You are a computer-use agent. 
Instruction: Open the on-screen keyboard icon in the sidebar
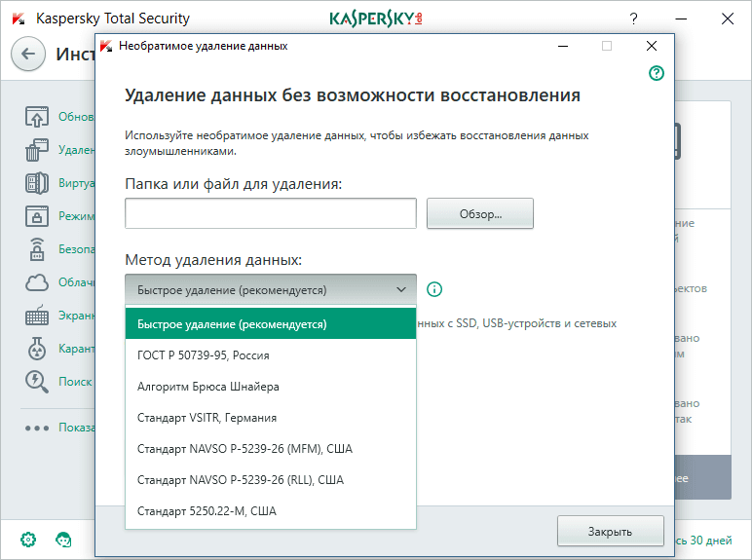click(x=37, y=316)
